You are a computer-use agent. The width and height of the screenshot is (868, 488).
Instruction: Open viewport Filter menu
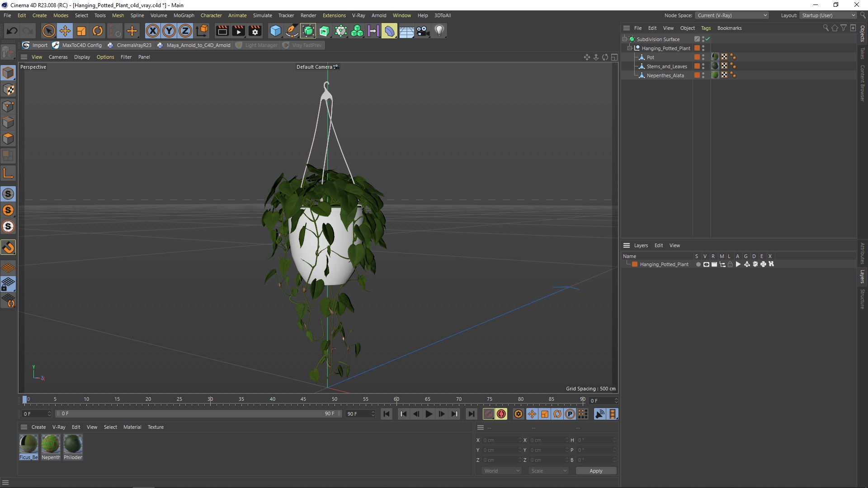coord(126,57)
